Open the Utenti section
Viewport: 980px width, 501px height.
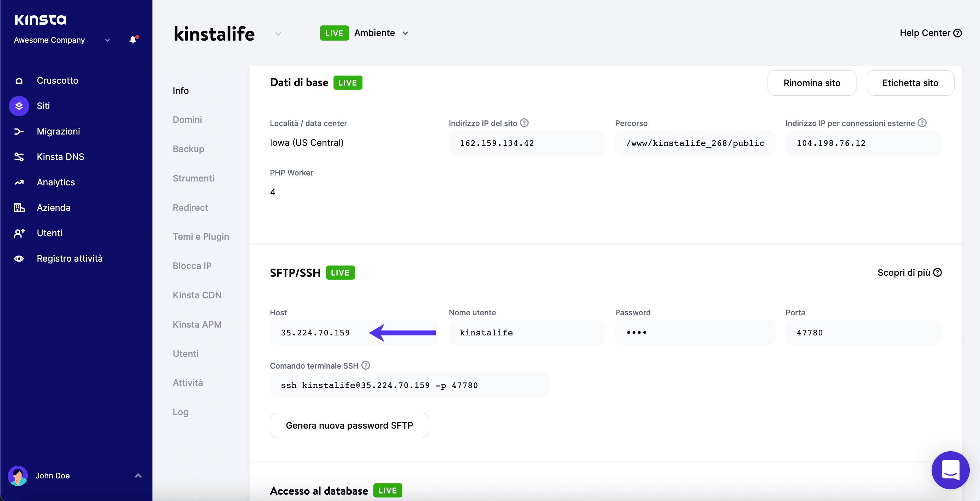pos(49,233)
